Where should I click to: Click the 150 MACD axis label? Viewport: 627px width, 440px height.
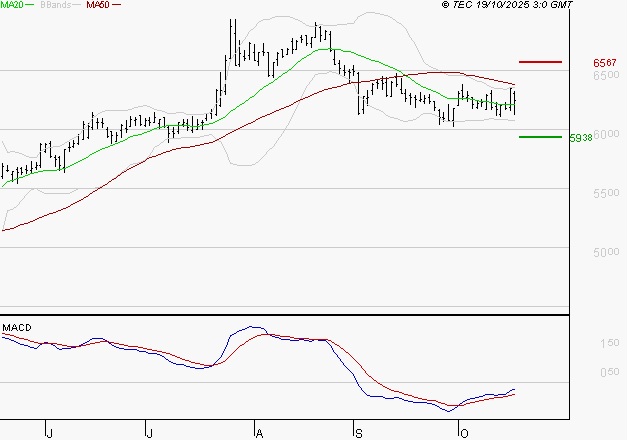[x=610, y=343]
